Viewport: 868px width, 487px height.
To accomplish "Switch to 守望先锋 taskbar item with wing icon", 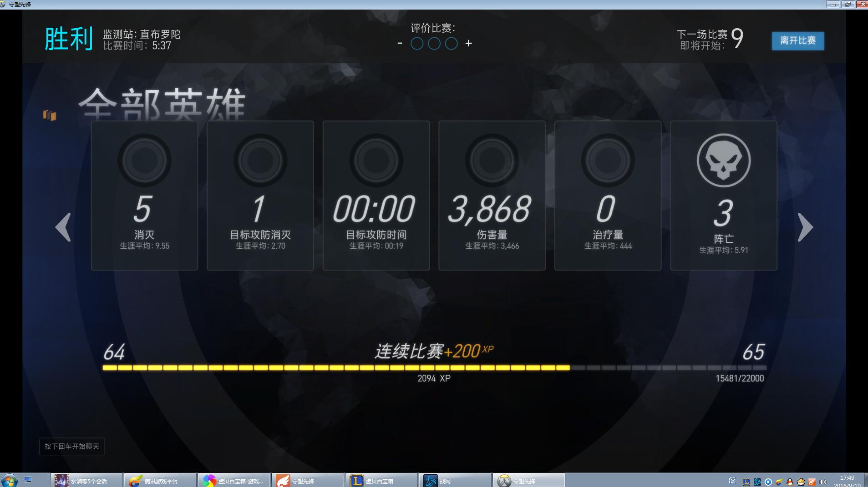I will click(308, 481).
